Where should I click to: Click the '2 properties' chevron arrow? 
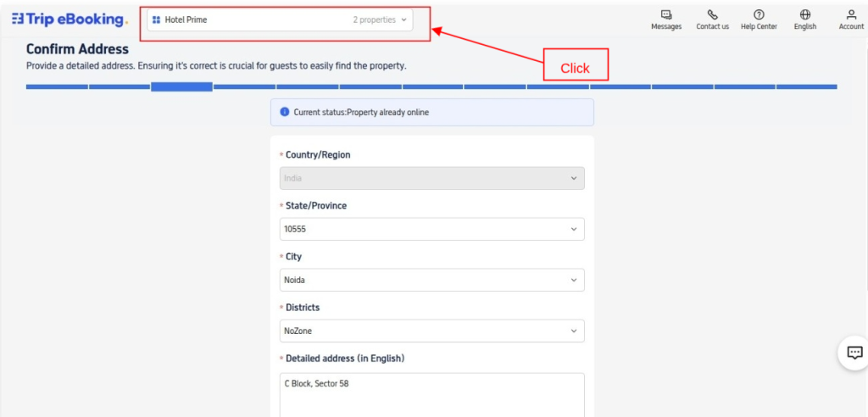pyautogui.click(x=403, y=19)
